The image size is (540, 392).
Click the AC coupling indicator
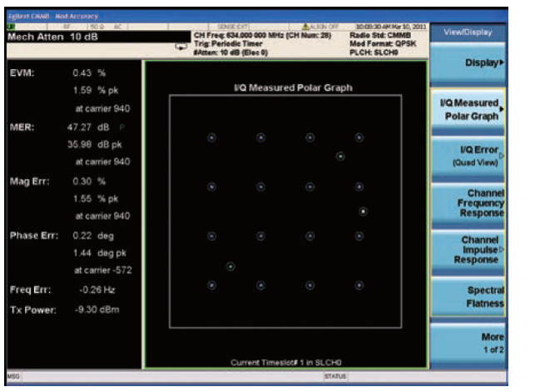tap(117, 27)
